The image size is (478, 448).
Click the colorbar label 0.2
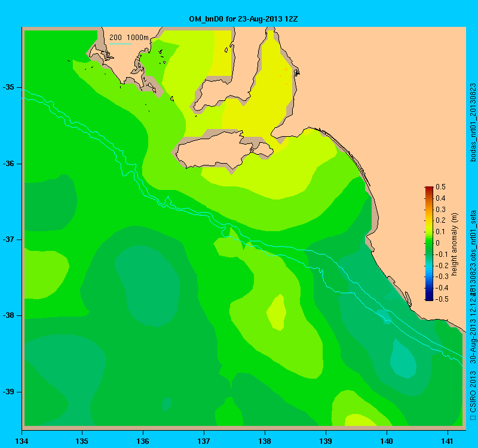(x=440, y=220)
